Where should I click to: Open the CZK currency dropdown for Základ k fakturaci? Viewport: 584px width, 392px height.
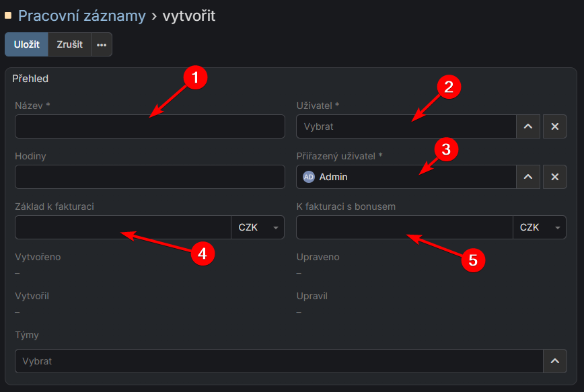[x=258, y=227]
